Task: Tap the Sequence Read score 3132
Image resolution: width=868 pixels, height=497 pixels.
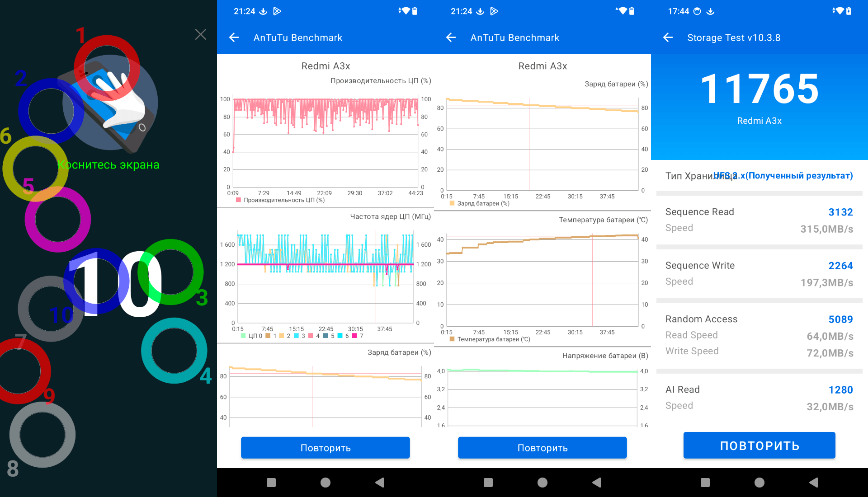Action: (840, 212)
